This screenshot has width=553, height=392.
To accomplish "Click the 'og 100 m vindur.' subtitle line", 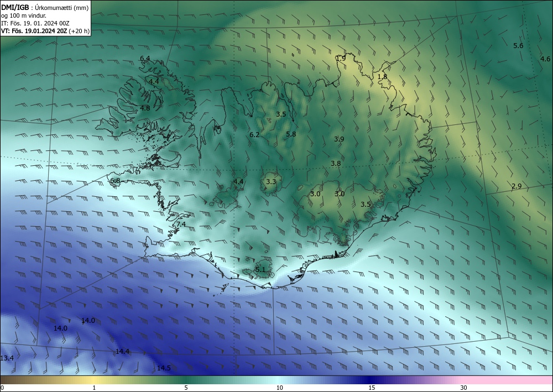I will click(x=24, y=15).
